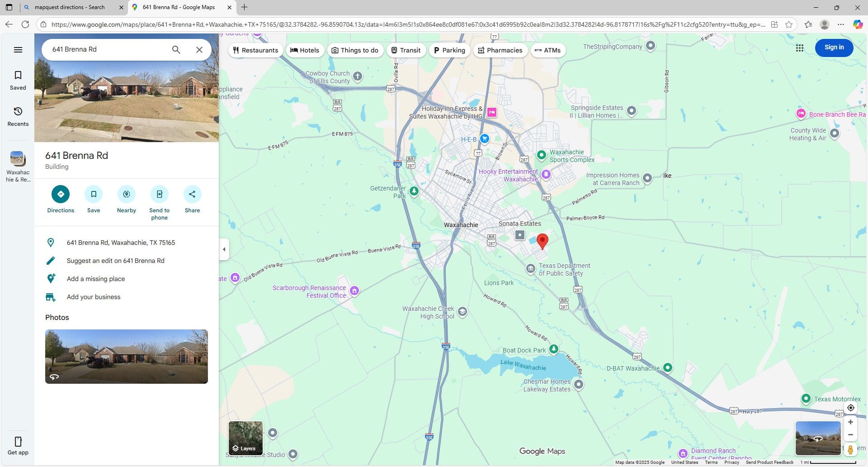Zoom in the map with plus button
This screenshot has width=868, height=467.
point(850,422)
